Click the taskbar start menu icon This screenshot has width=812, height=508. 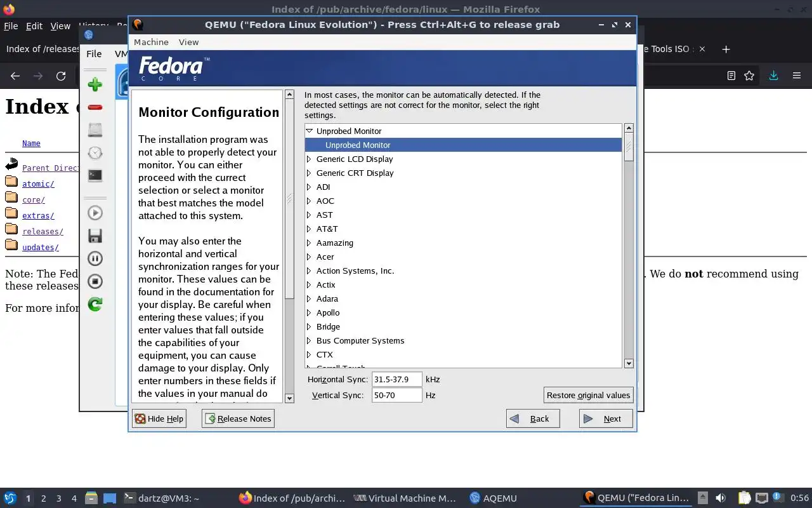point(10,498)
